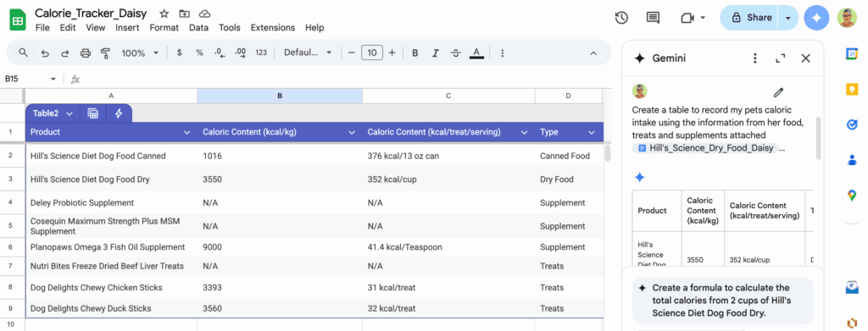Edit the prompt with pencil icon

click(x=778, y=92)
